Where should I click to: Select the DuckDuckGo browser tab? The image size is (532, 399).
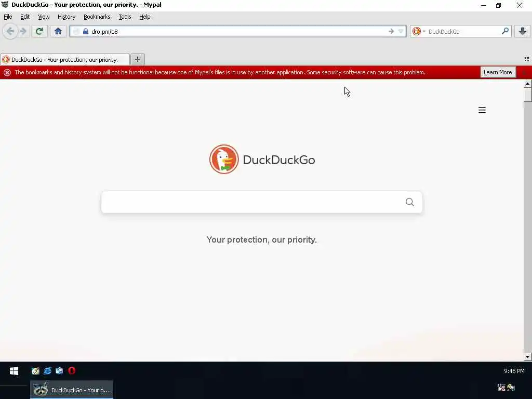pos(64,59)
